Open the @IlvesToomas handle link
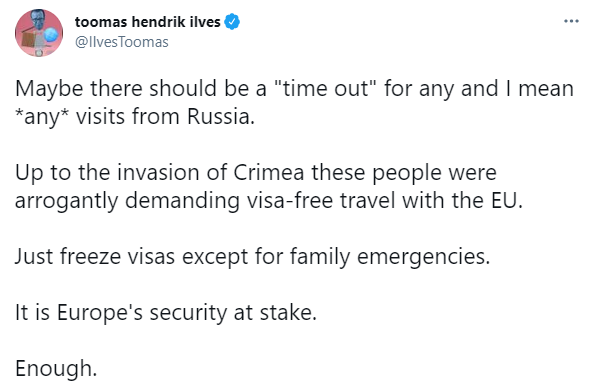 coord(122,42)
